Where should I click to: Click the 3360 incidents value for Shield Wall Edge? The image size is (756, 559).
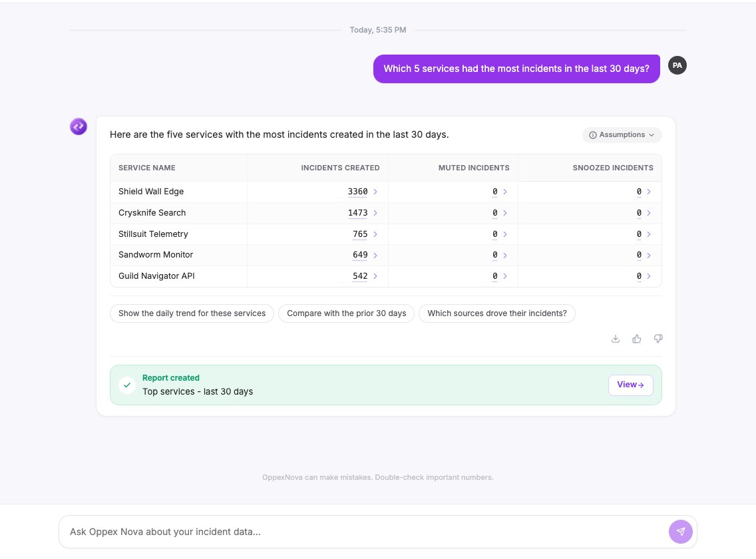click(358, 192)
